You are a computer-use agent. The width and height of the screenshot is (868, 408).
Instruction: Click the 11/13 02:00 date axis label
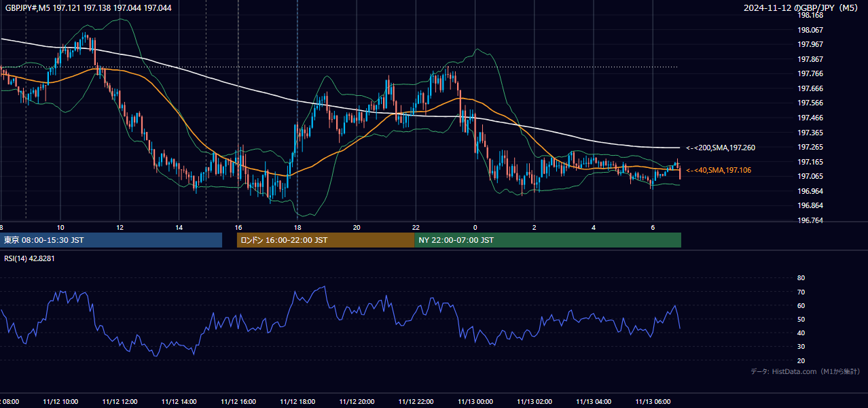(x=535, y=402)
